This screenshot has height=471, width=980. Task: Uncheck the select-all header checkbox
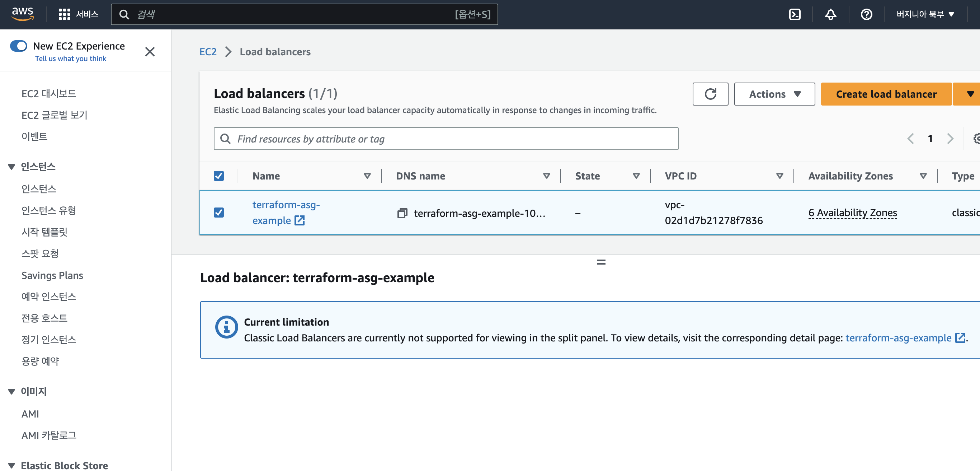218,176
